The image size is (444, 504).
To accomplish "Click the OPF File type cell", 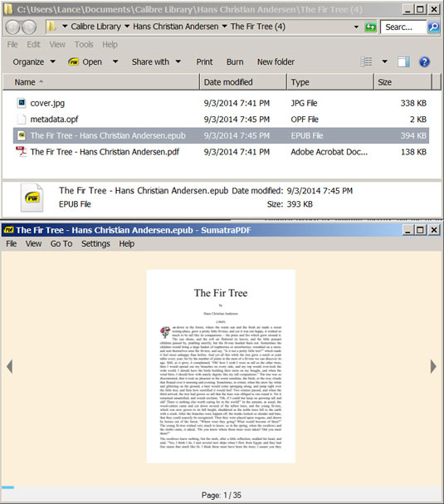I will (305, 120).
